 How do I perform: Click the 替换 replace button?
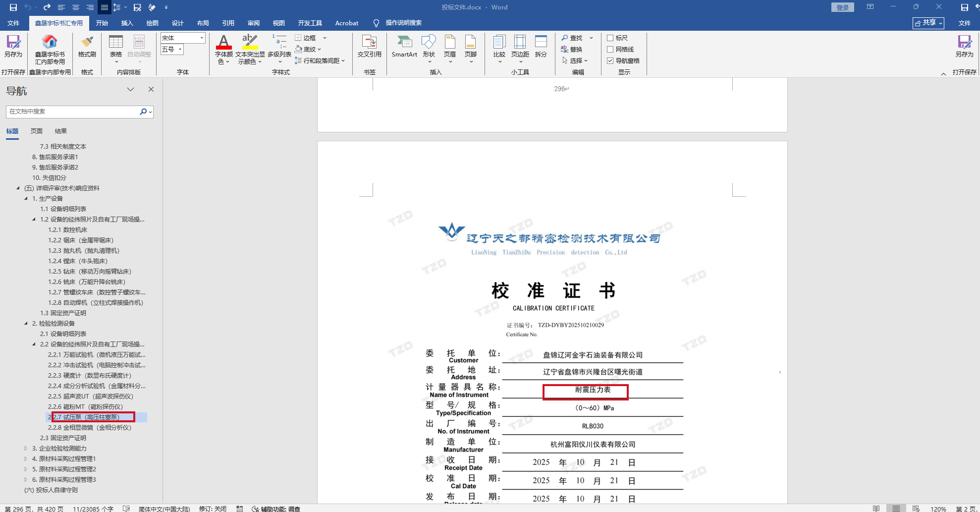(x=572, y=50)
